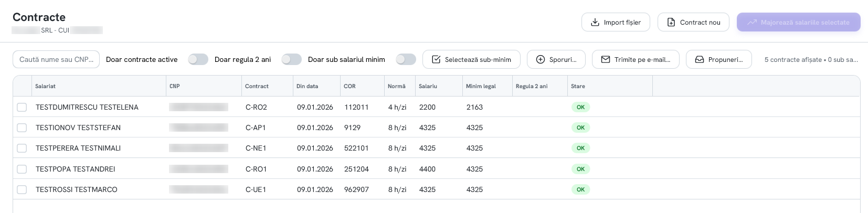Screen dimensions: 868x213
Task: Open Propuneri... button
Action: tap(718, 59)
